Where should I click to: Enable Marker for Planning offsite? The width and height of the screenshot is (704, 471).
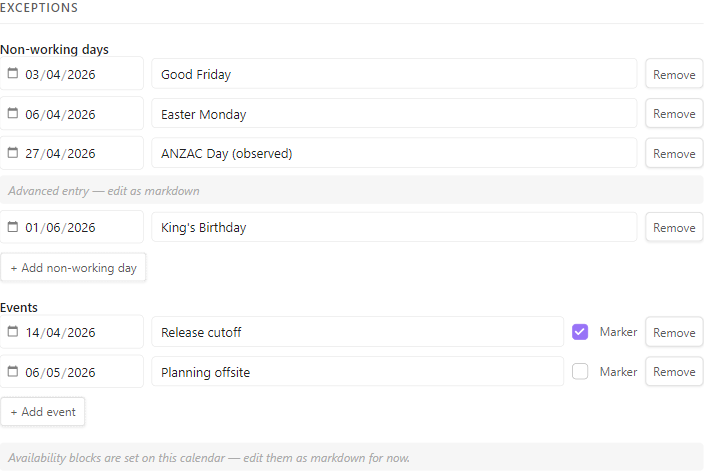coord(580,371)
